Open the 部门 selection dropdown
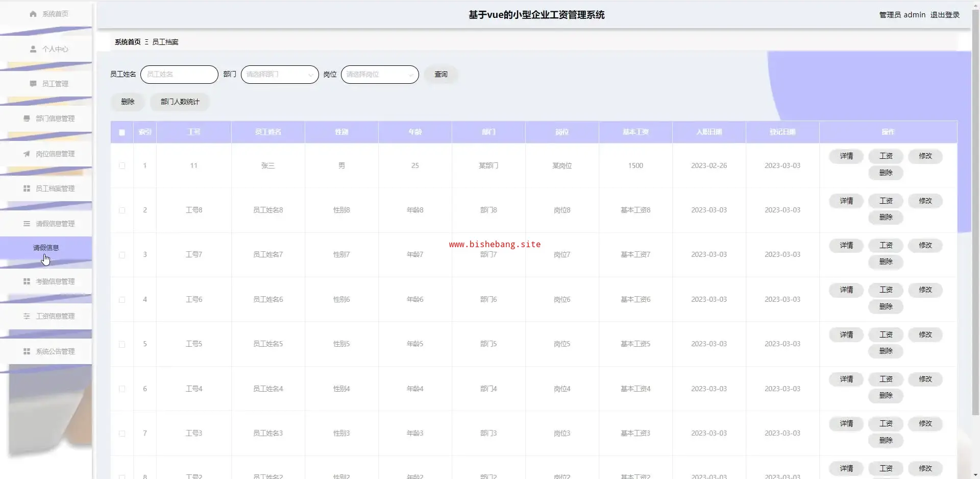Viewport: 980px width, 479px height. tap(279, 75)
